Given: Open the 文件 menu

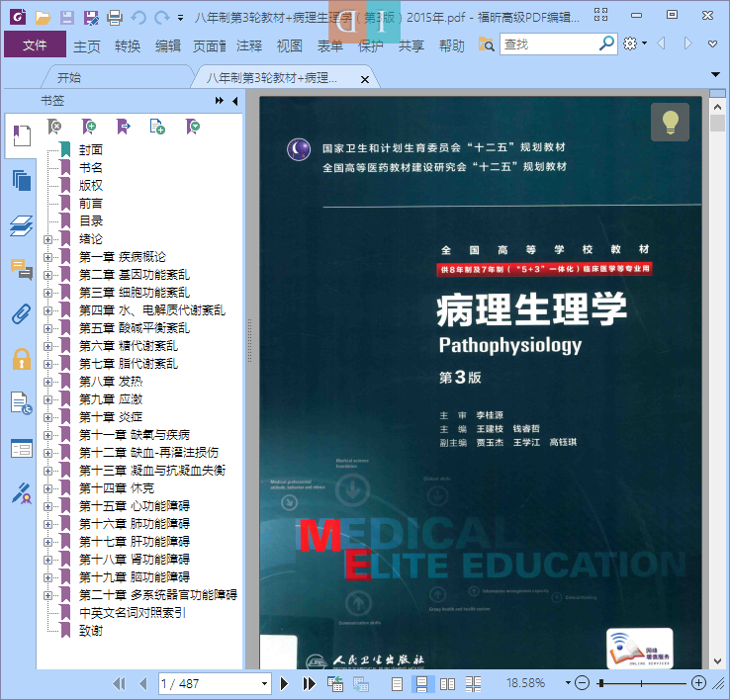Looking at the screenshot, I should pyautogui.click(x=35, y=44).
